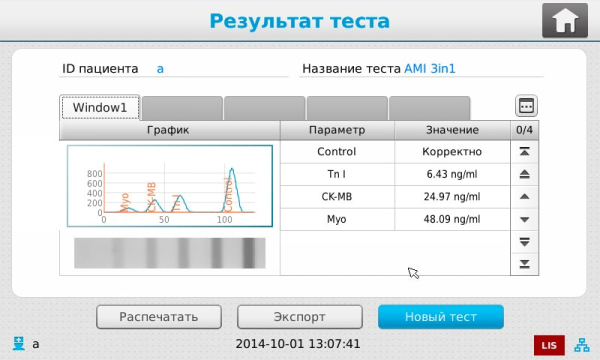Move down one row with down arrow
This screenshot has height=360, width=600.
[x=525, y=219]
